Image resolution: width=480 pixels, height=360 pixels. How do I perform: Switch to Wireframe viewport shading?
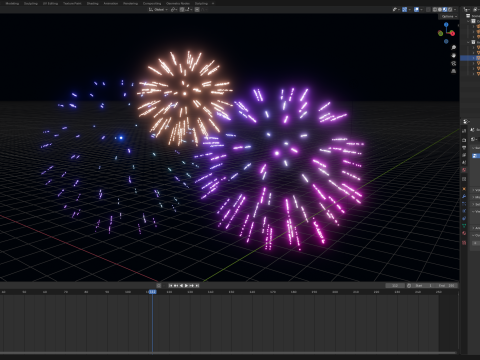[435, 10]
